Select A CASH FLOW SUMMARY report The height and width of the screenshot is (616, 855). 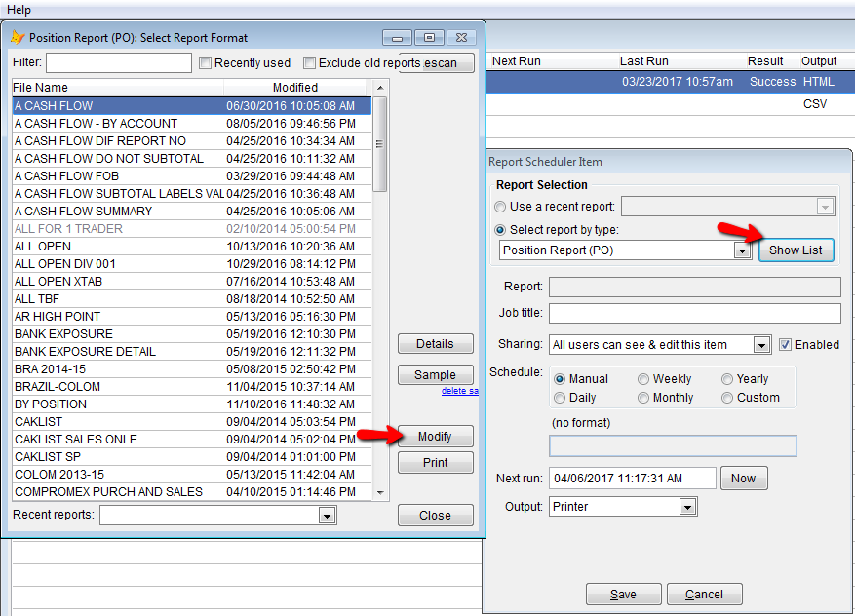pos(192,212)
